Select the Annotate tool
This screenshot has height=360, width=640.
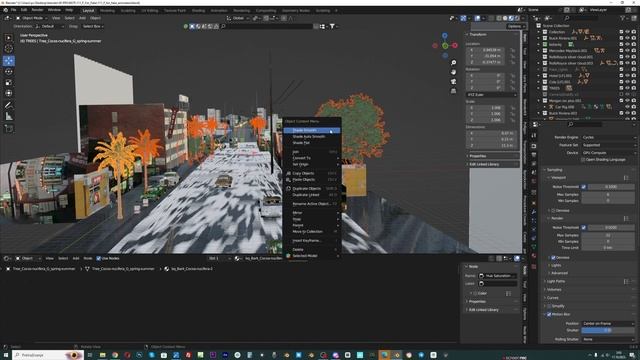coord(9,105)
